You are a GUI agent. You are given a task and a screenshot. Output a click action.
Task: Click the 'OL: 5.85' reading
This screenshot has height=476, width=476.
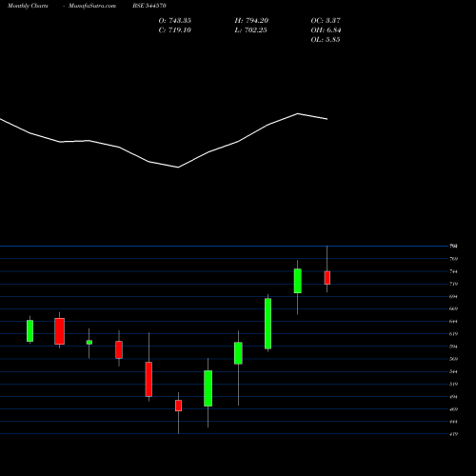326,40
